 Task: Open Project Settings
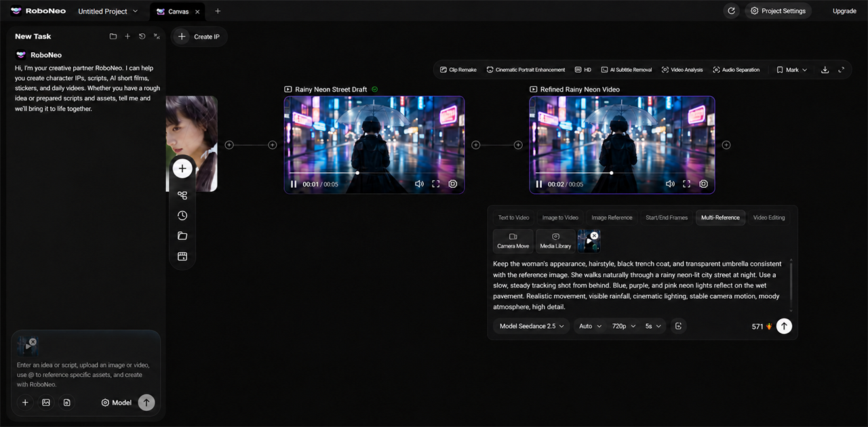pyautogui.click(x=778, y=11)
